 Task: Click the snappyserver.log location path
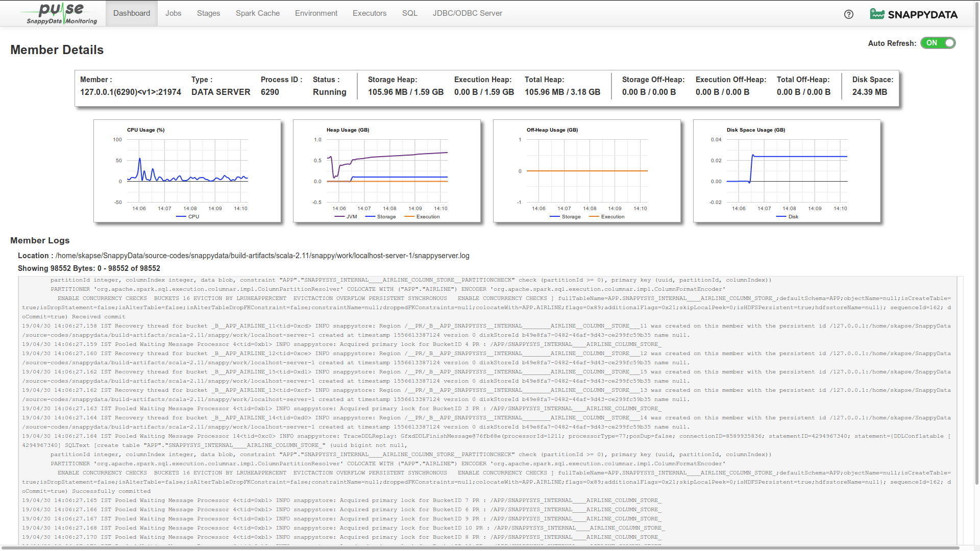point(262,256)
